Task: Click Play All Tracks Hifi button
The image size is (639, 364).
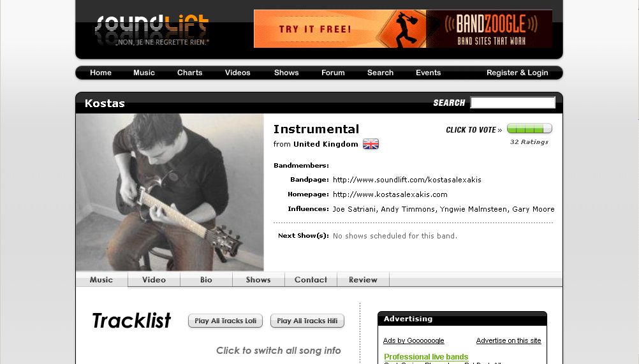Action: [x=307, y=321]
